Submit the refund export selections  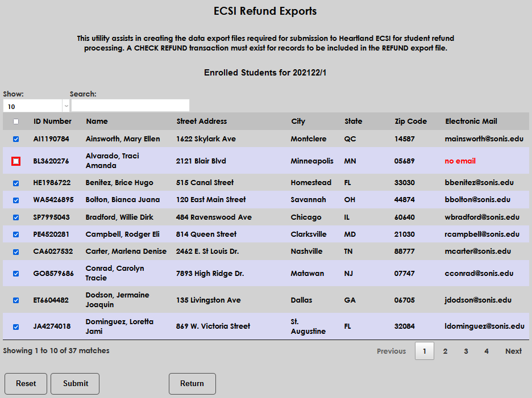point(74,384)
